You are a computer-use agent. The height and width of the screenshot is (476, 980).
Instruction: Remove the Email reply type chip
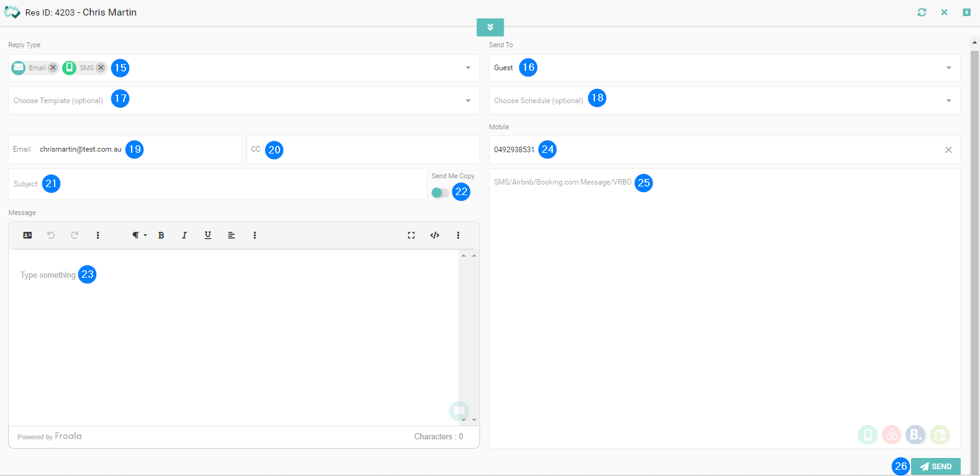coord(53,68)
